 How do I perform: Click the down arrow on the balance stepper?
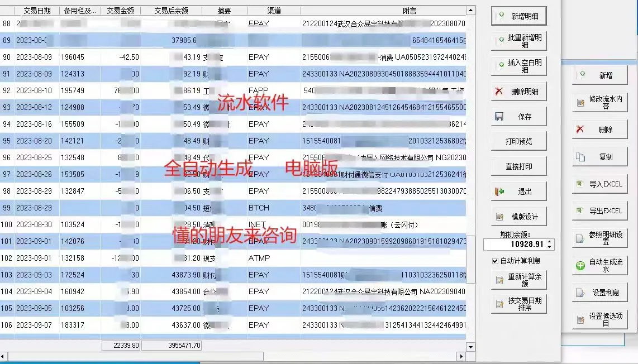click(549, 247)
